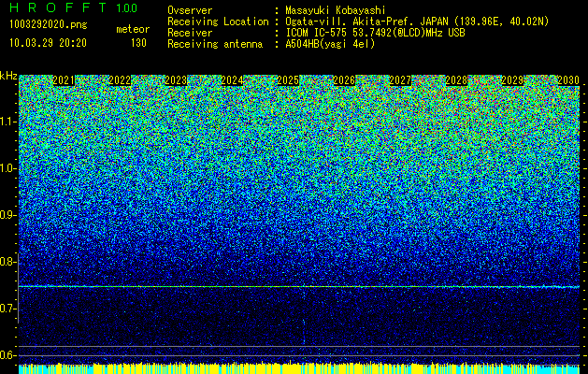This screenshot has width=588, height=374.
Task: Click the 2028 time marker
Action: click(456, 80)
